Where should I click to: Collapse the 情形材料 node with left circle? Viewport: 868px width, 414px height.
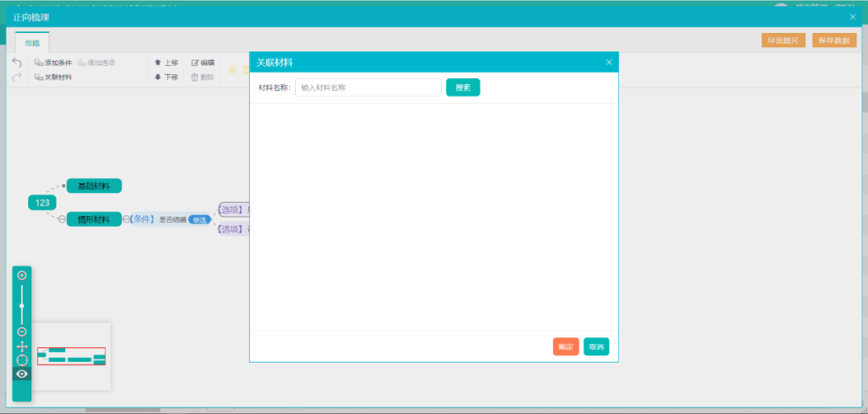62,219
